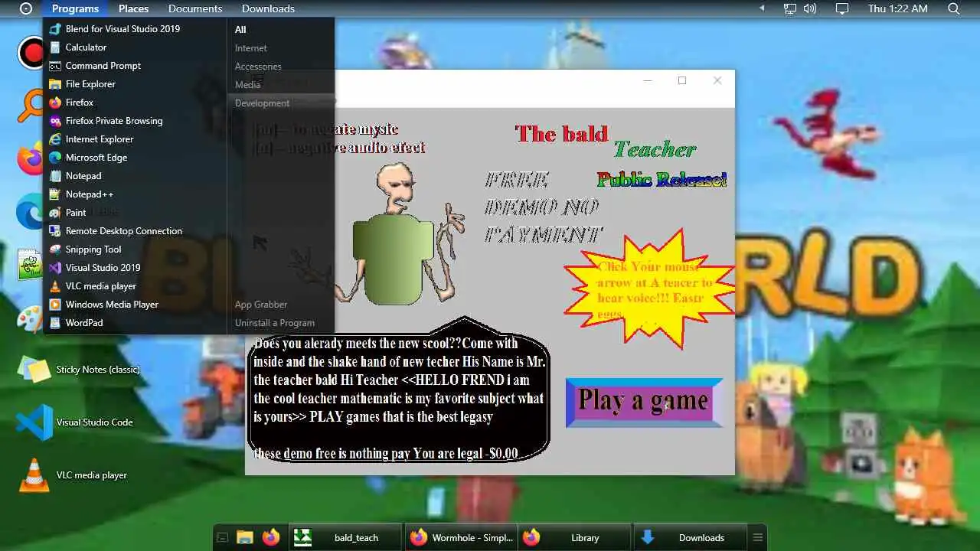Open the taskbar overflow menu icon
The height and width of the screenshot is (551, 980).
[x=758, y=537]
